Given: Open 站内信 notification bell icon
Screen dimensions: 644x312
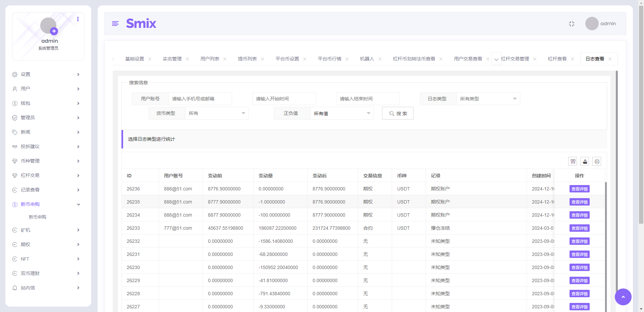Looking at the screenshot, I should (x=14, y=288).
